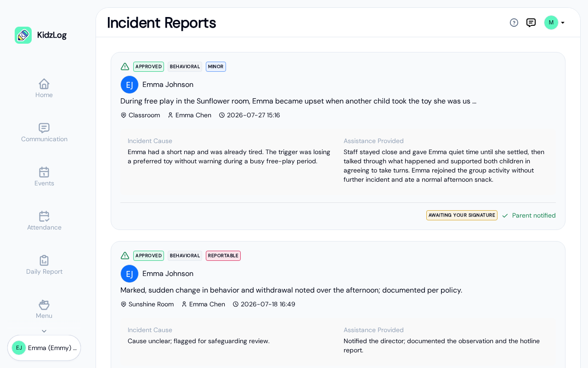
Task: Click the timestamp 2026-07-18 16:49
Action: (x=268, y=304)
